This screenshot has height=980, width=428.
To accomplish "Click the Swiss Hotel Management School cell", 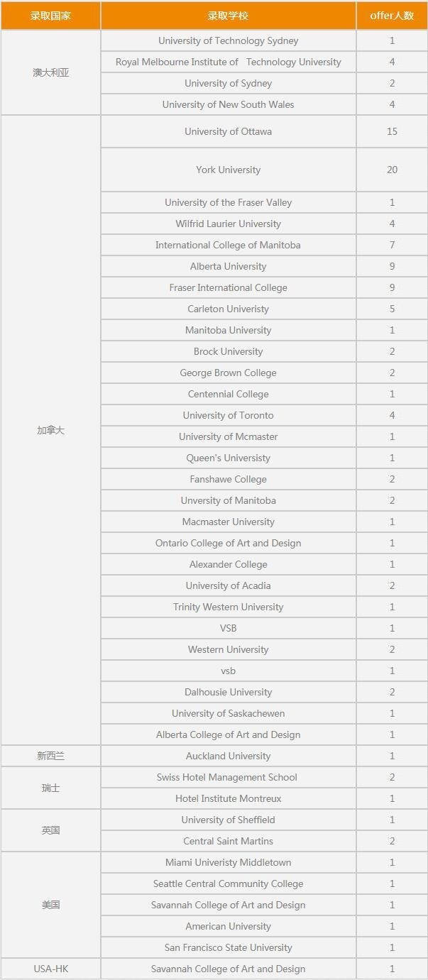I will 228,777.
